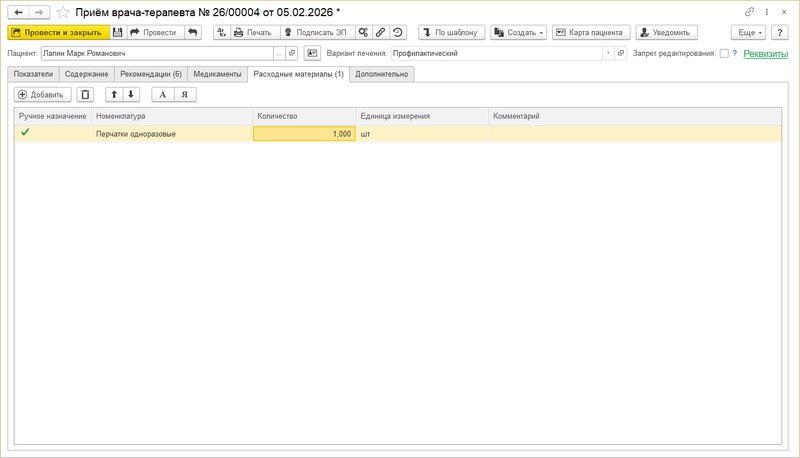Move row down with the arrow icon

(x=131, y=94)
